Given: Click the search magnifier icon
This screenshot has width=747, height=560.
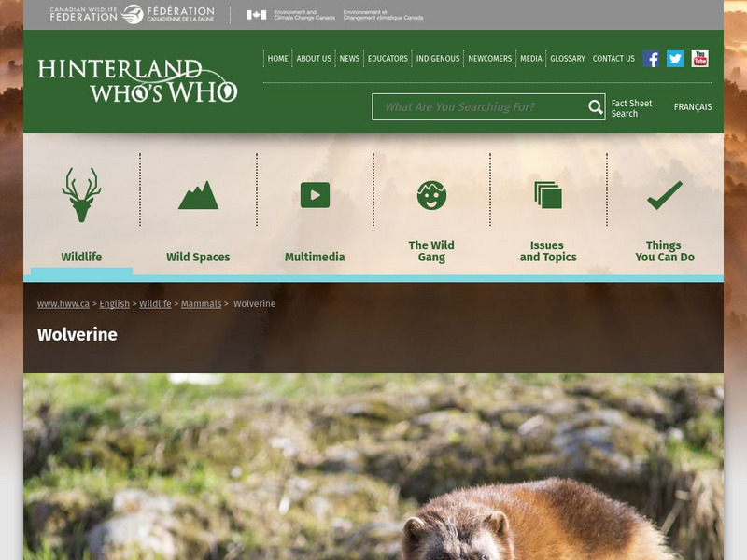Looking at the screenshot, I should tap(595, 106).
